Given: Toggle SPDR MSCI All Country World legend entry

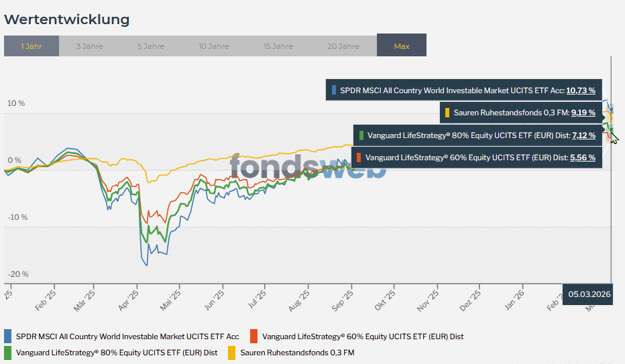Looking at the screenshot, I should click(x=121, y=337).
